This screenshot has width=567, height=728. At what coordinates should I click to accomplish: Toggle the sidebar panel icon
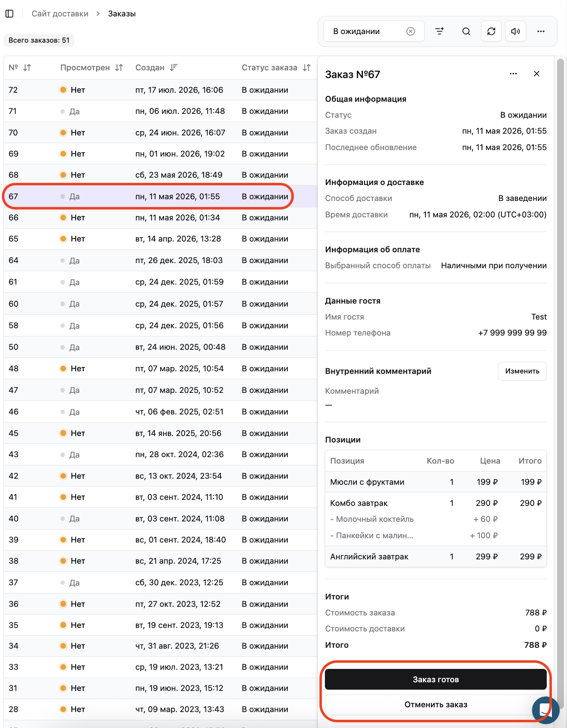click(x=9, y=14)
